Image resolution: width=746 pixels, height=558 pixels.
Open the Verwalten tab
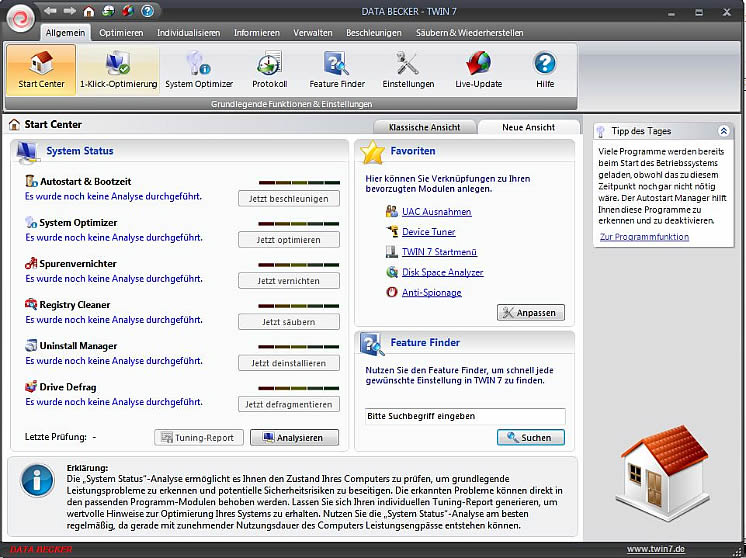313,33
